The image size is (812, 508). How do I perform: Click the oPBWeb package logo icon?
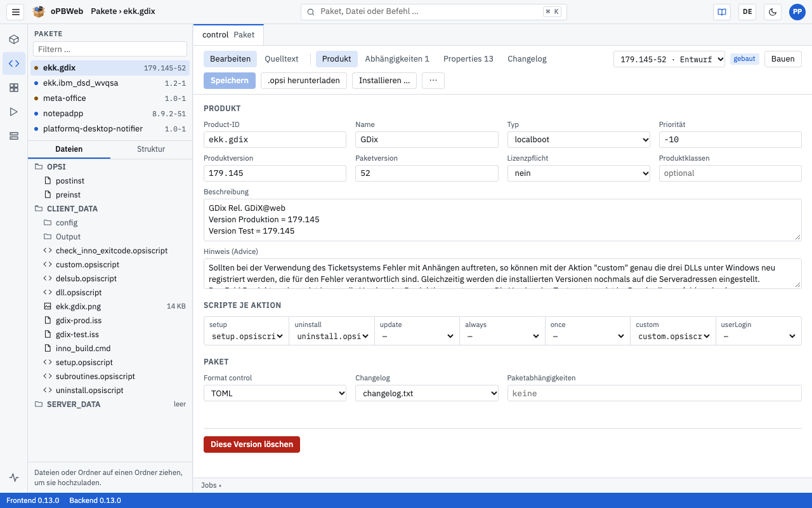pos(39,11)
